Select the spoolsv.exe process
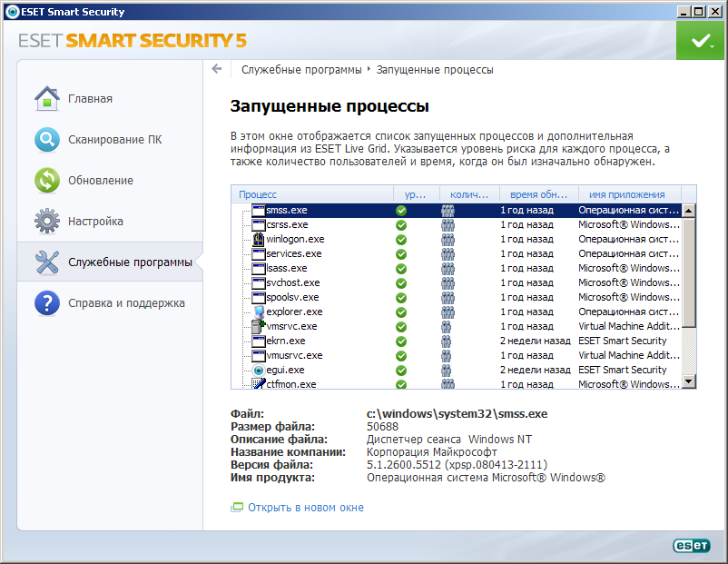The image size is (728, 564). click(x=457, y=297)
